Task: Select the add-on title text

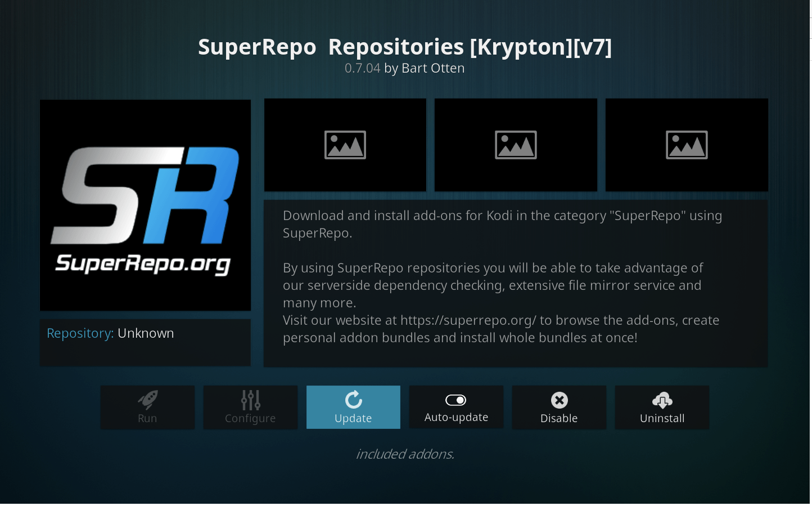Action: click(405, 47)
